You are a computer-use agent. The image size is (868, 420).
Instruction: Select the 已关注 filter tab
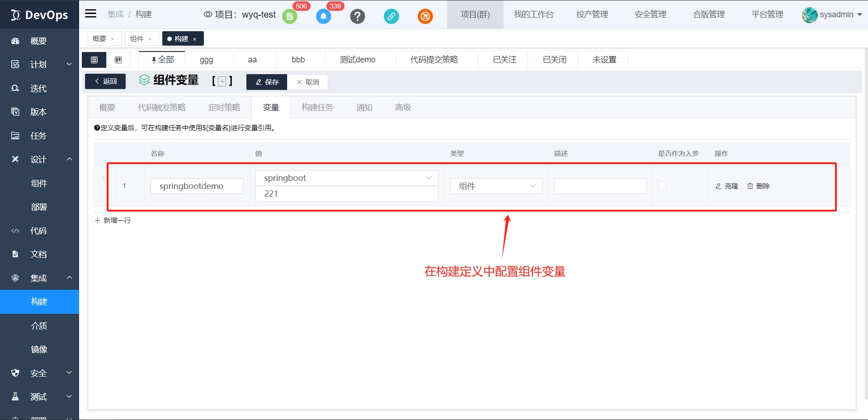point(505,60)
